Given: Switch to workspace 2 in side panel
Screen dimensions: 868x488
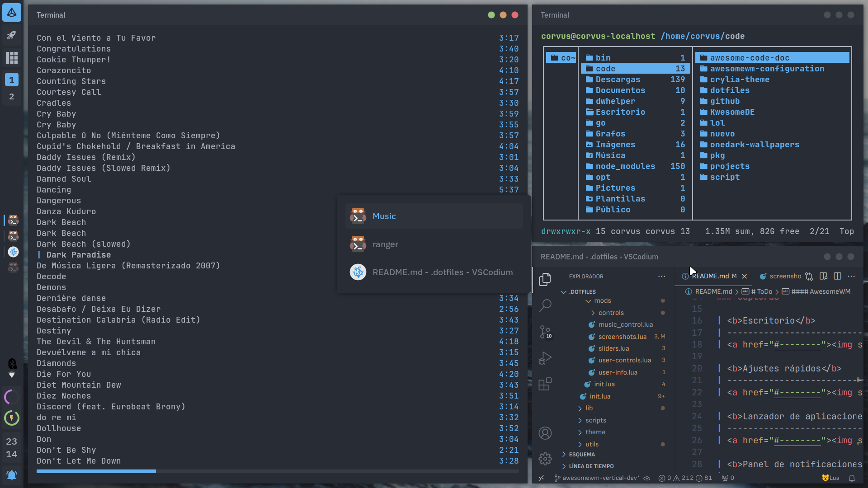Looking at the screenshot, I should [12, 97].
